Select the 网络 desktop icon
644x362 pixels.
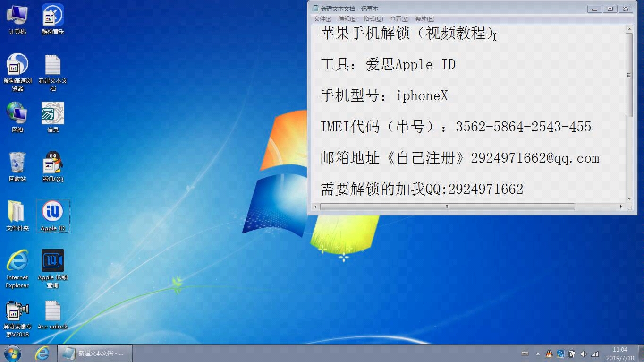coord(17,117)
